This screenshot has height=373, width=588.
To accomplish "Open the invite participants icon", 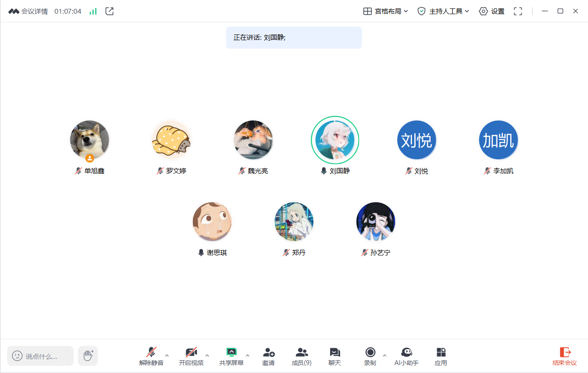I will click(x=268, y=356).
